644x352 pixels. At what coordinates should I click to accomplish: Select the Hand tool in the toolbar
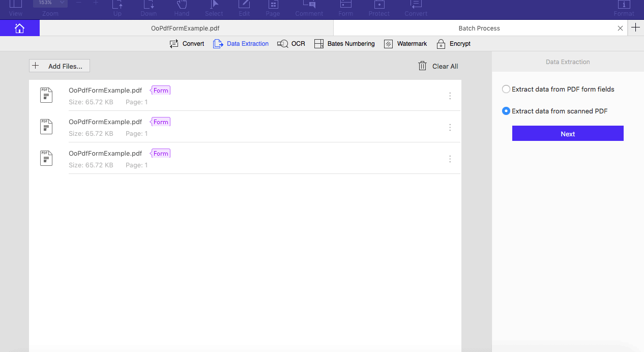[x=181, y=7]
